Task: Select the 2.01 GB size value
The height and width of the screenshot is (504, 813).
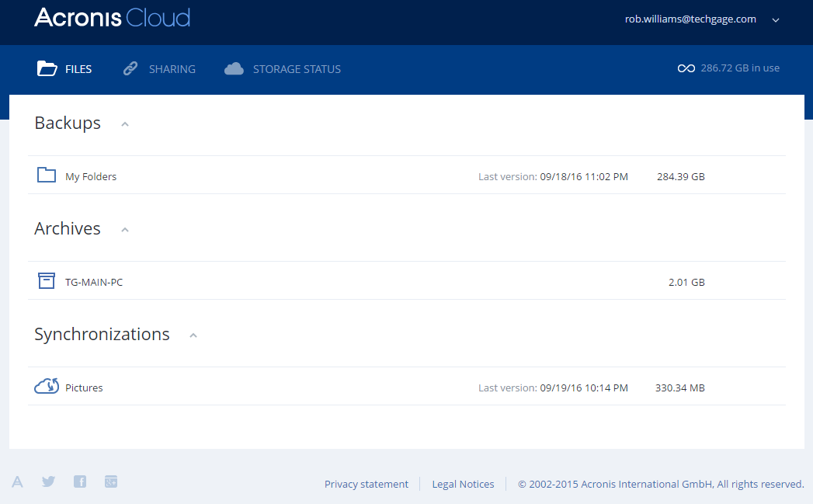Action: [686, 283]
